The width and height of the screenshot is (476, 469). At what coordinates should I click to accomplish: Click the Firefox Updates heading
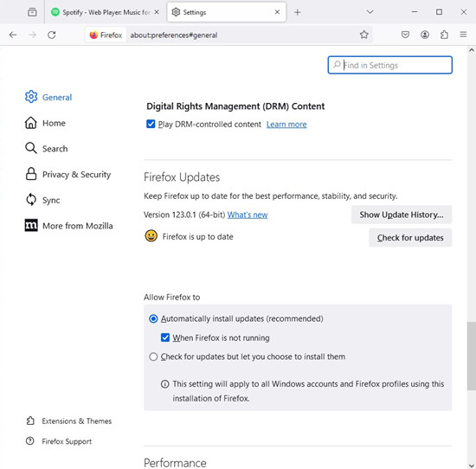182,177
